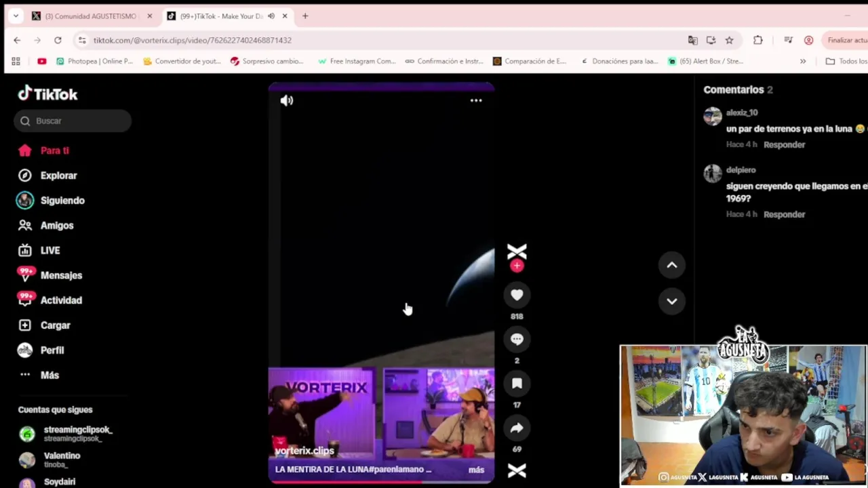Open the apps grid in bookmarks bar
868x488 pixels.
coord(16,61)
